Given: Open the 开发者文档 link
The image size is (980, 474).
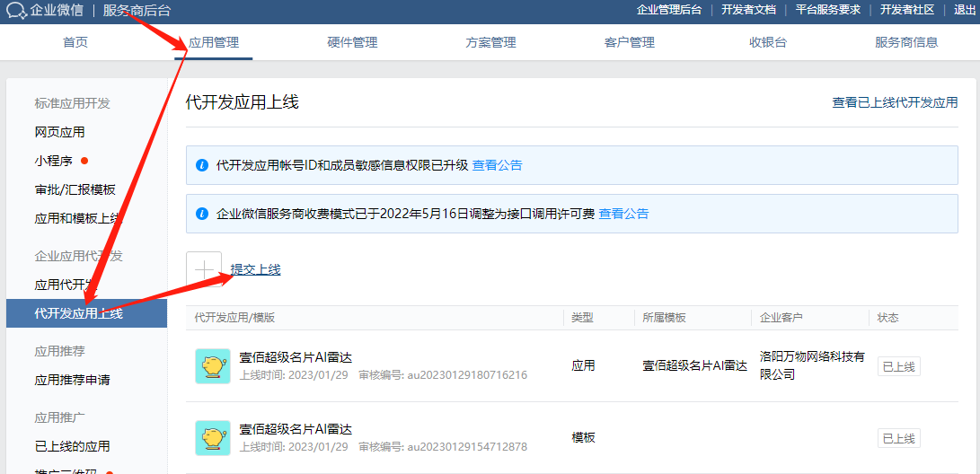Looking at the screenshot, I should 749,10.
